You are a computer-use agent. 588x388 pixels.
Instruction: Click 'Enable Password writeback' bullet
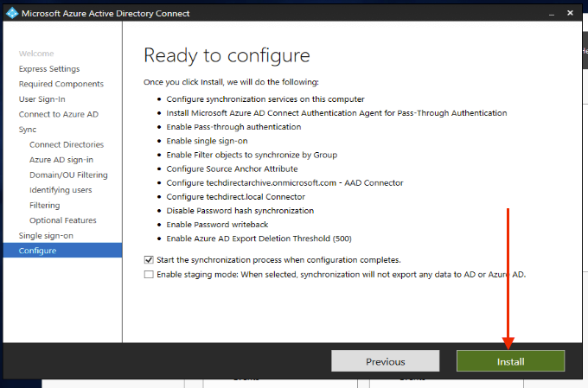(x=217, y=225)
